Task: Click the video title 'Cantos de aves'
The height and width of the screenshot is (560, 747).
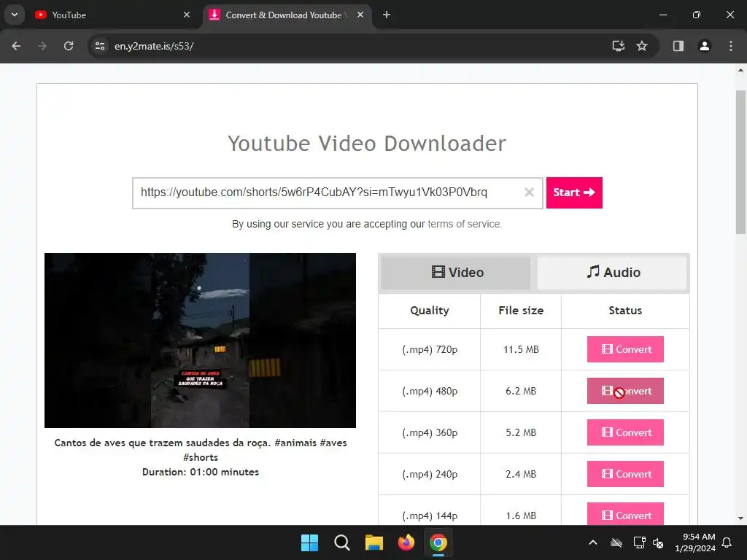Action: click(201, 450)
